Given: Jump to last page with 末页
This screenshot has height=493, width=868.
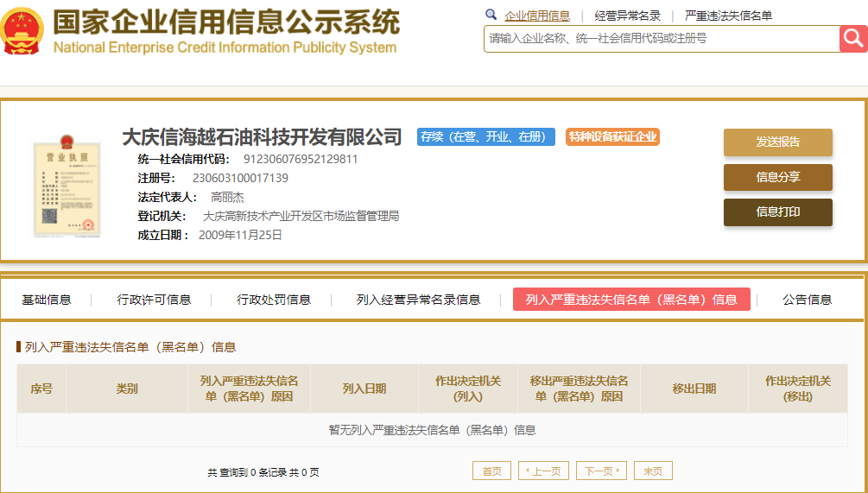Looking at the screenshot, I should 653,471.
